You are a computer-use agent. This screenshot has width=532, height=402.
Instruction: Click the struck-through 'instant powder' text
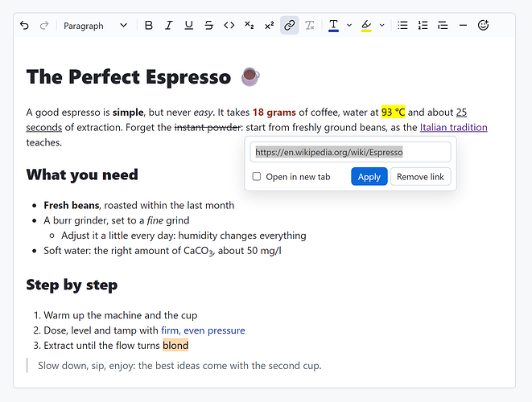pyautogui.click(x=208, y=128)
